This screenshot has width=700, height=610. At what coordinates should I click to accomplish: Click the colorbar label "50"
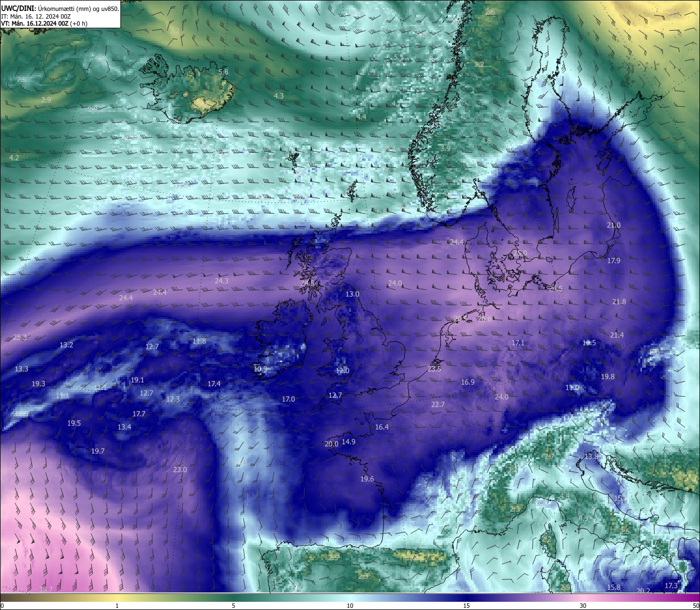coord(695,606)
